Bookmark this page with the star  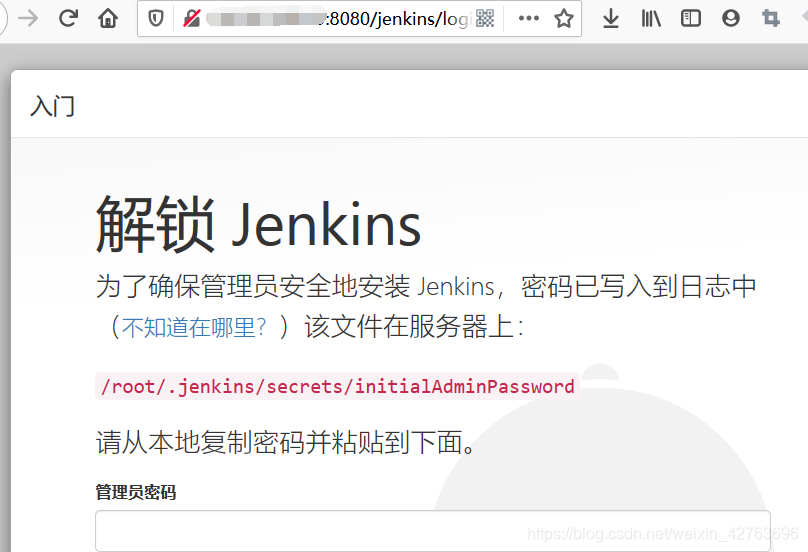pos(564,19)
